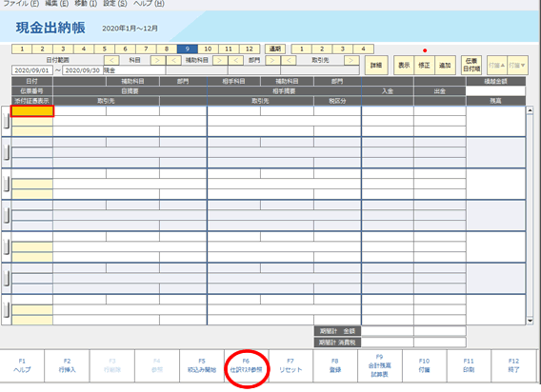Click previous arrow beside 補助科目
Viewport: 541px width, 392px height.
pyautogui.click(x=174, y=60)
